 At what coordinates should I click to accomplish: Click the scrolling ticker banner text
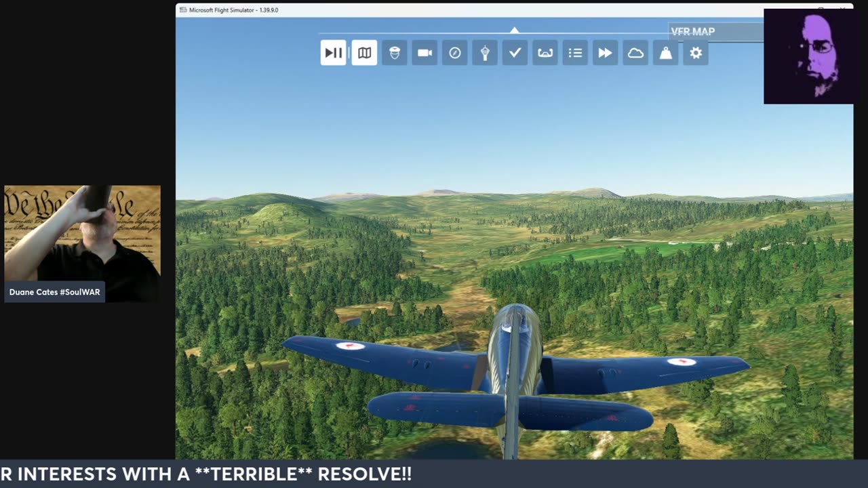(206, 474)
